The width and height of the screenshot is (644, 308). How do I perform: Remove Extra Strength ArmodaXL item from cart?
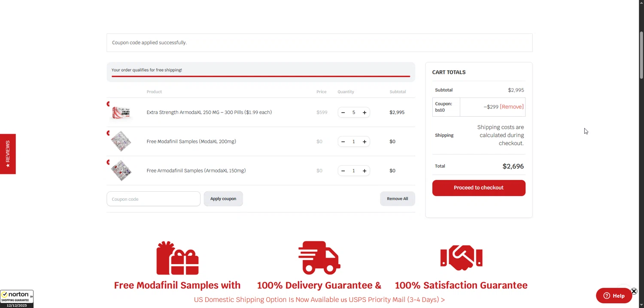pos(108,104)
